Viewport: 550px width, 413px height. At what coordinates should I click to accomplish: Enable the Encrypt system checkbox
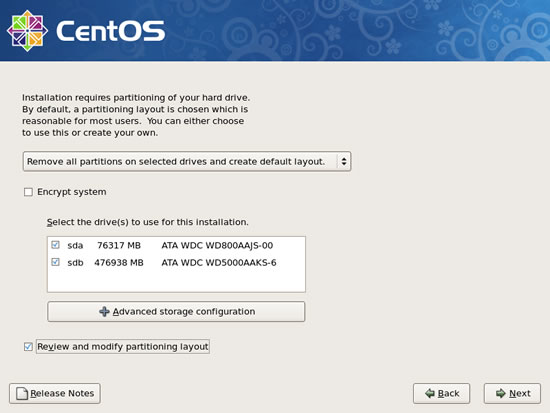[x=28, y=192]
